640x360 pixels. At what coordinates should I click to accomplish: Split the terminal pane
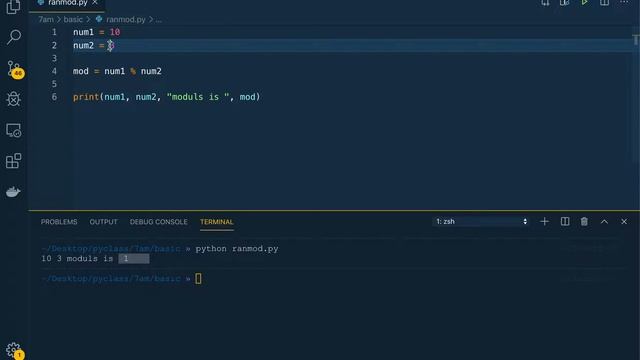point(565,222)
